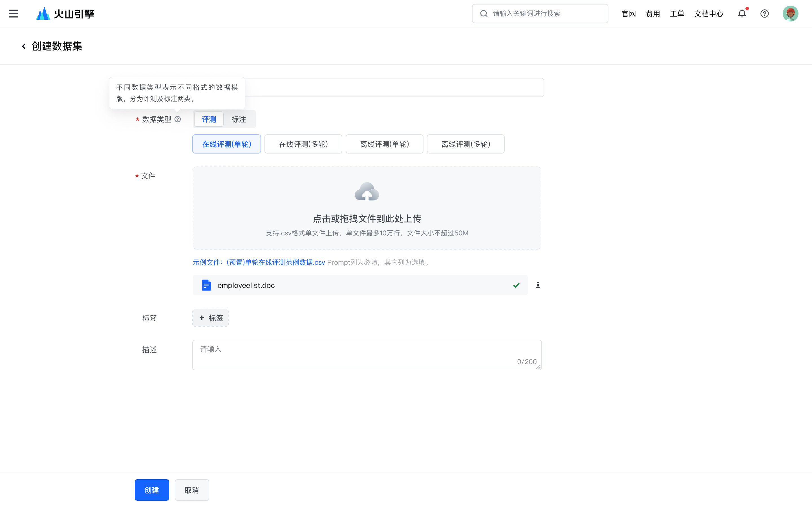Open the 工单 menu item
The height and width of the screenshot is (508, 812).
[x=677, y=14]
